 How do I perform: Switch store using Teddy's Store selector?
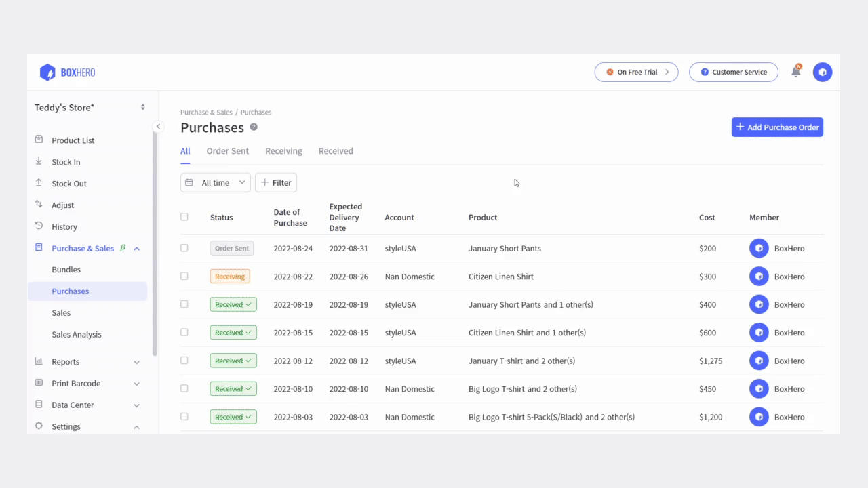[90, 107]
